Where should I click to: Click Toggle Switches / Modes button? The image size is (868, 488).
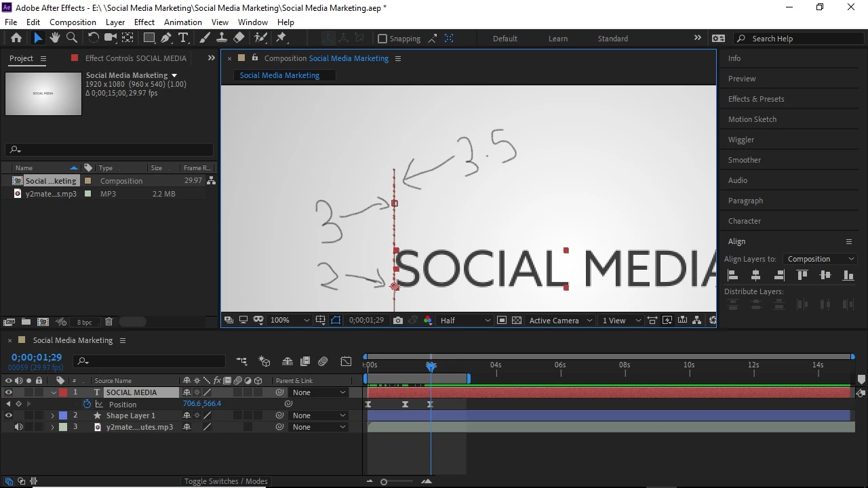[x=226, y=481]
